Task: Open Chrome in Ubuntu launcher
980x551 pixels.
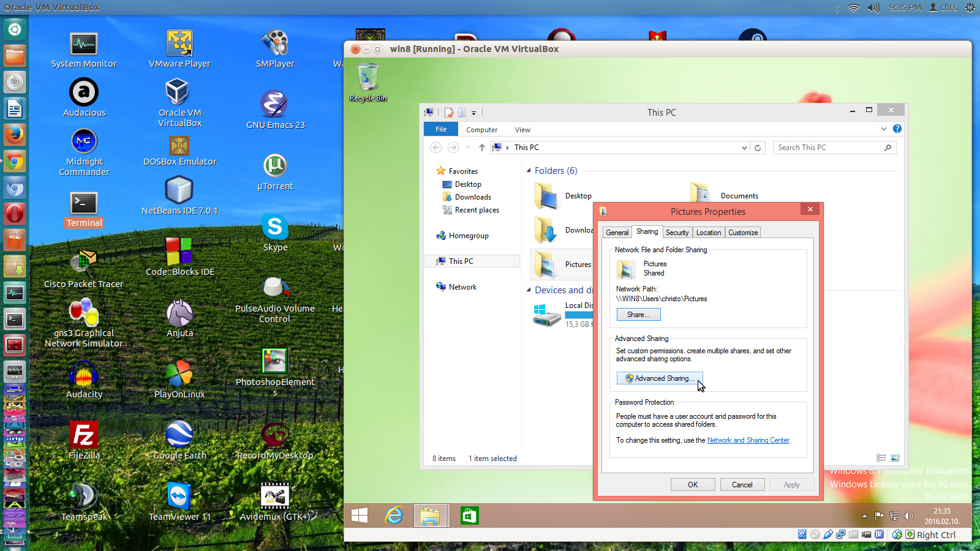Action: coord(15,162)
